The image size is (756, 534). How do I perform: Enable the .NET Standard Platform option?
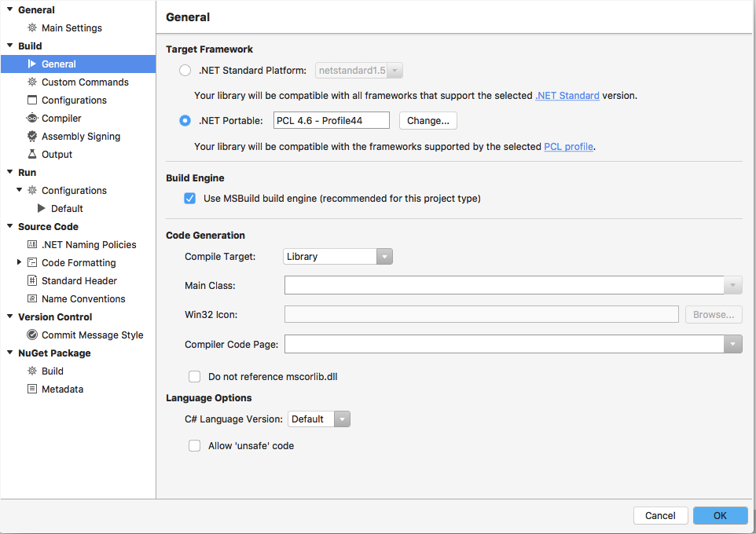click(185, 70)
